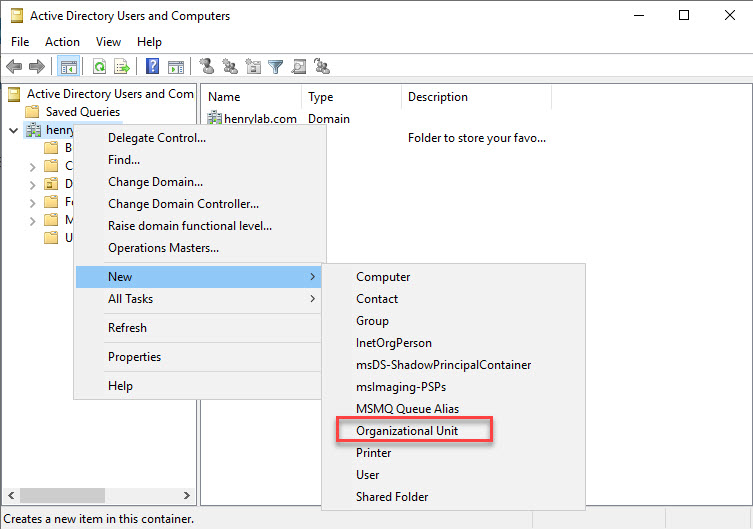Screen dimensions: 753x529
Task: Click the Back arrow in toolbar
Action: [14, 67]
